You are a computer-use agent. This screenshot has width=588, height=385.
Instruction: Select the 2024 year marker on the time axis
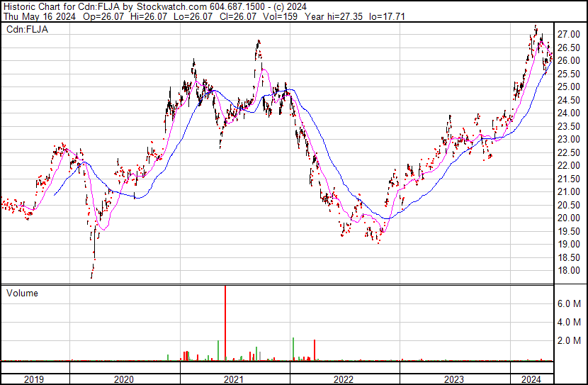click(531, 379)
